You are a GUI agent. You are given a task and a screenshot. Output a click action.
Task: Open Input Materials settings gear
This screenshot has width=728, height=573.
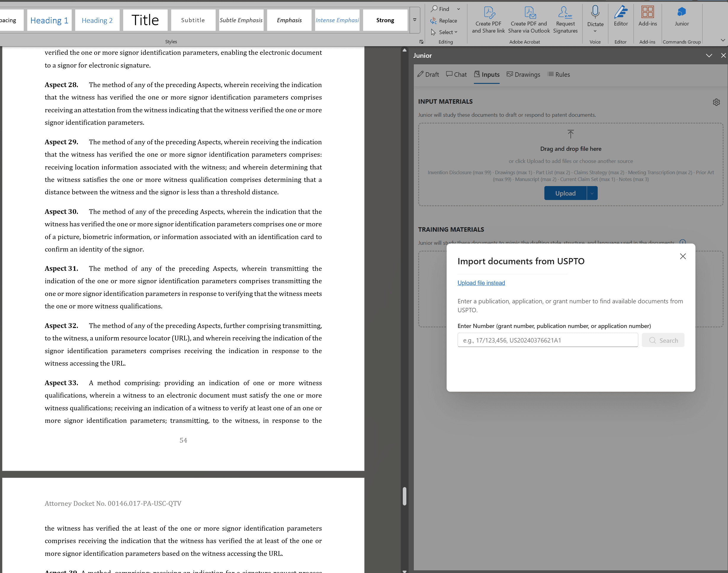tap(716, 102)
